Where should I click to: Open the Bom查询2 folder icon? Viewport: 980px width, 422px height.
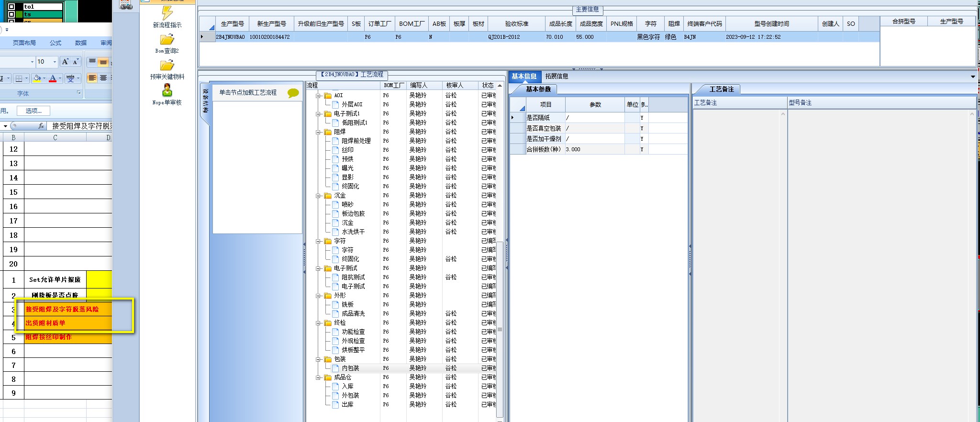167,39
